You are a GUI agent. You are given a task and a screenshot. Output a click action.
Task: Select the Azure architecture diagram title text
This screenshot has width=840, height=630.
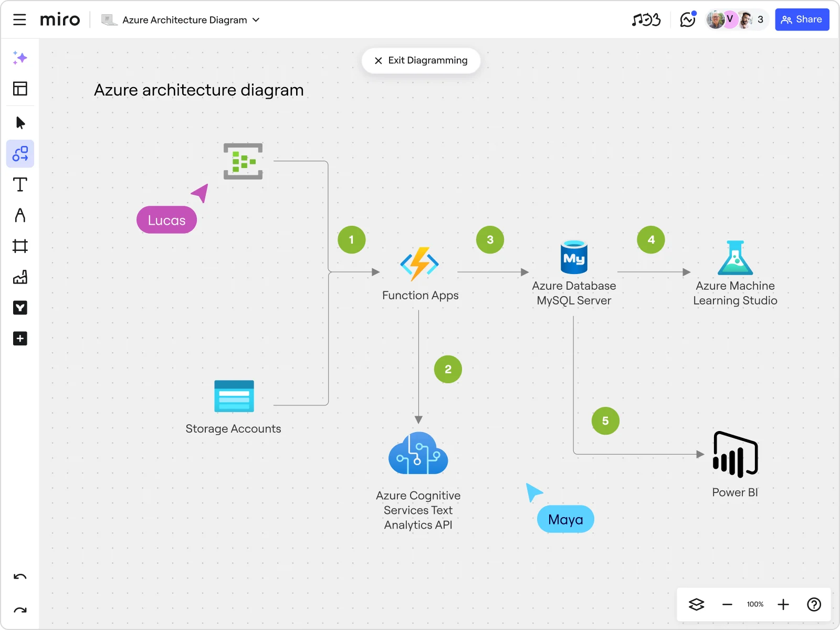point(199,90)
